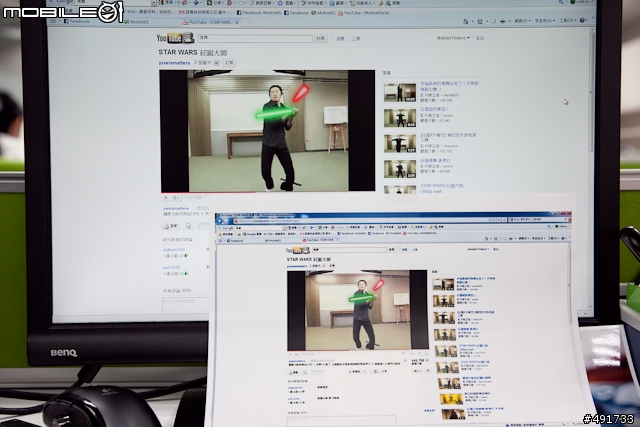Click the browser's vertical scrollbar on monitor
640x427 pixels.
591,167
